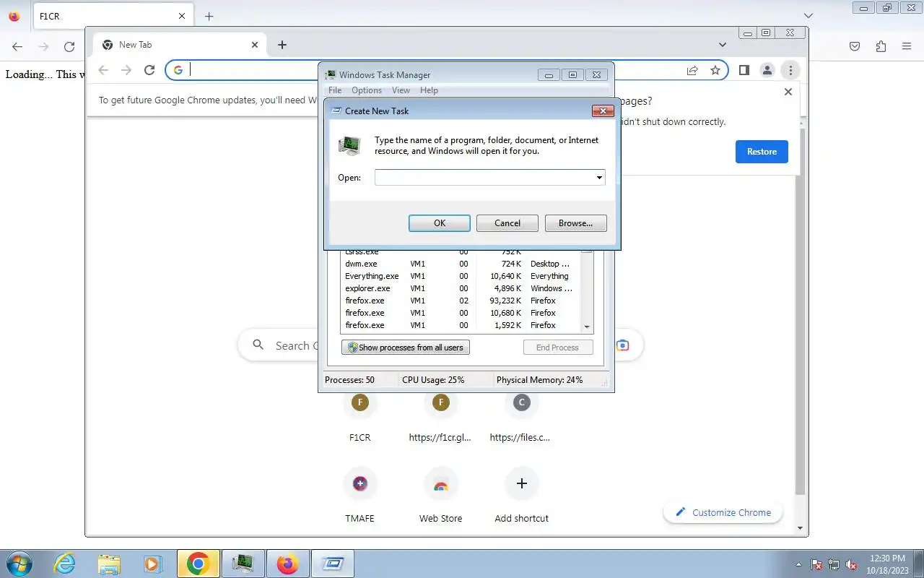Open the Firefox hamburger application menu
Screen dimensions: 924x578
907,47
